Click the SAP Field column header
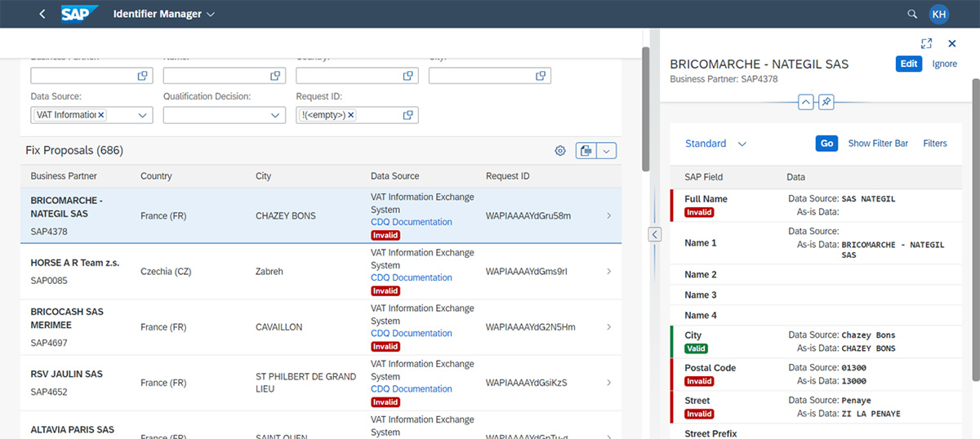The height and width of the screenshot is (439, 980). click(703, 177)
